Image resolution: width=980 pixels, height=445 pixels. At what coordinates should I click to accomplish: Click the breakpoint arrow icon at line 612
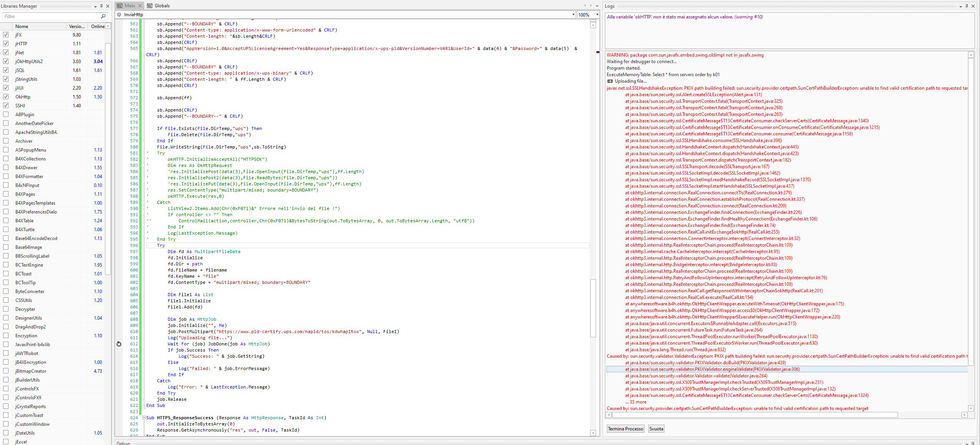coord(119,344)
